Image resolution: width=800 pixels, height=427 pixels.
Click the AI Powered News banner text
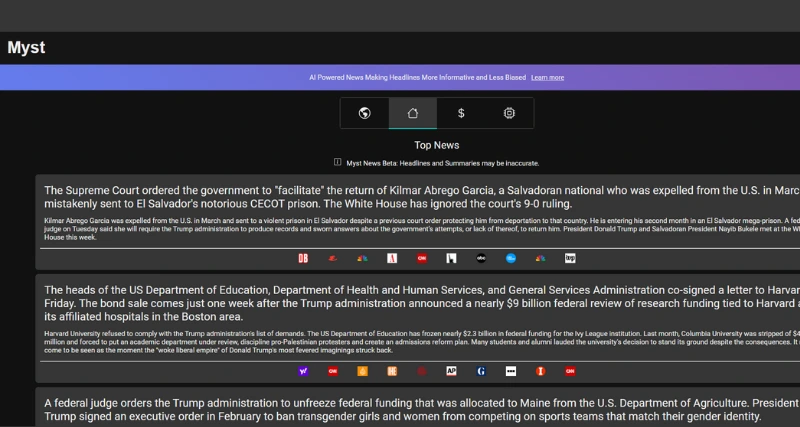click(x=417, y=78)
